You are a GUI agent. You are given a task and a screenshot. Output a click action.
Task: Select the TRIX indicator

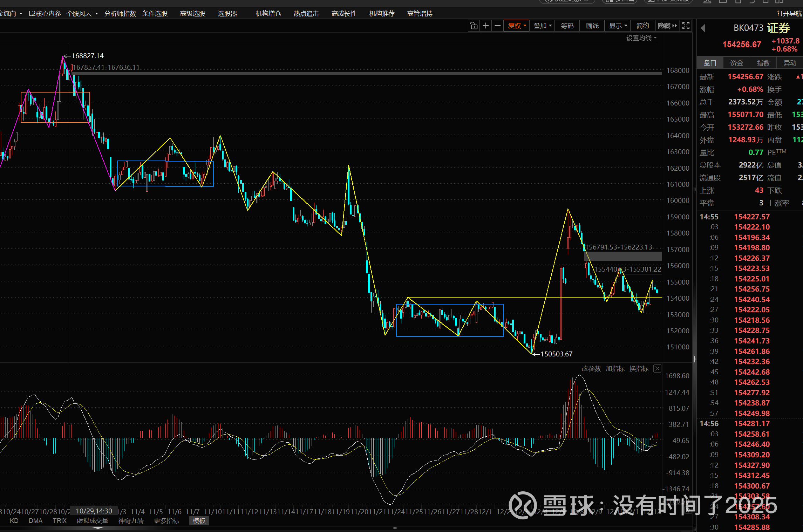tap(60, 521)
